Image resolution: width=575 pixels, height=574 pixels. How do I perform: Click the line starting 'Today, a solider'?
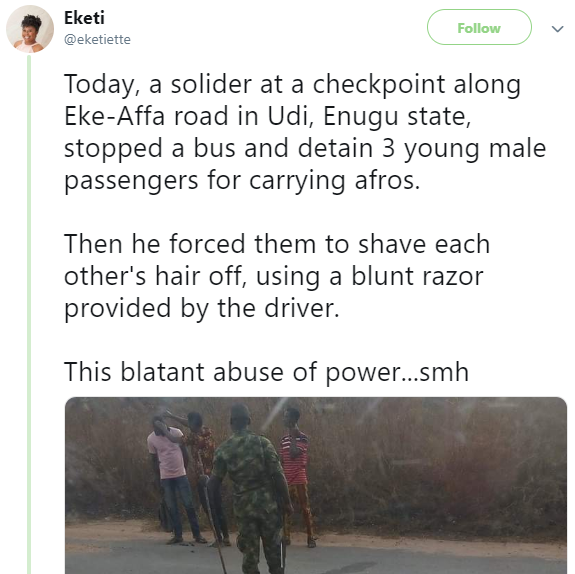tap(292, 85)
